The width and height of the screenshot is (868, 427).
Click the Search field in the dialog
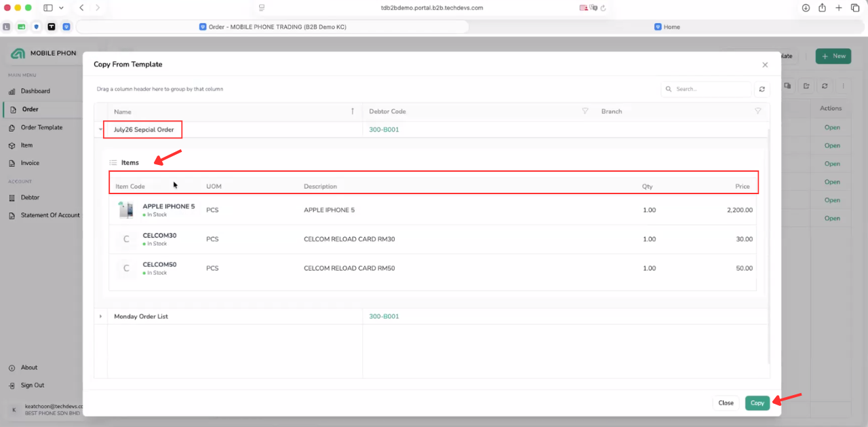706,89
